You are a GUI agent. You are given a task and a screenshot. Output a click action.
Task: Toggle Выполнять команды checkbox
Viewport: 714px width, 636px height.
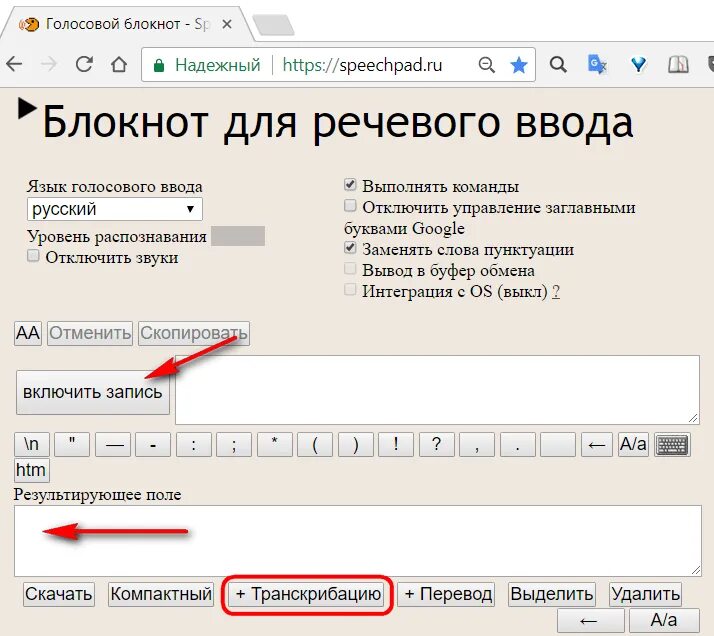click(350, 184)
